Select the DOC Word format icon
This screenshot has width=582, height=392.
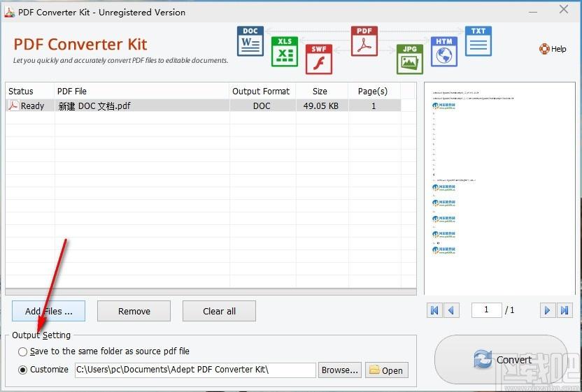click(x=250, y=41)
